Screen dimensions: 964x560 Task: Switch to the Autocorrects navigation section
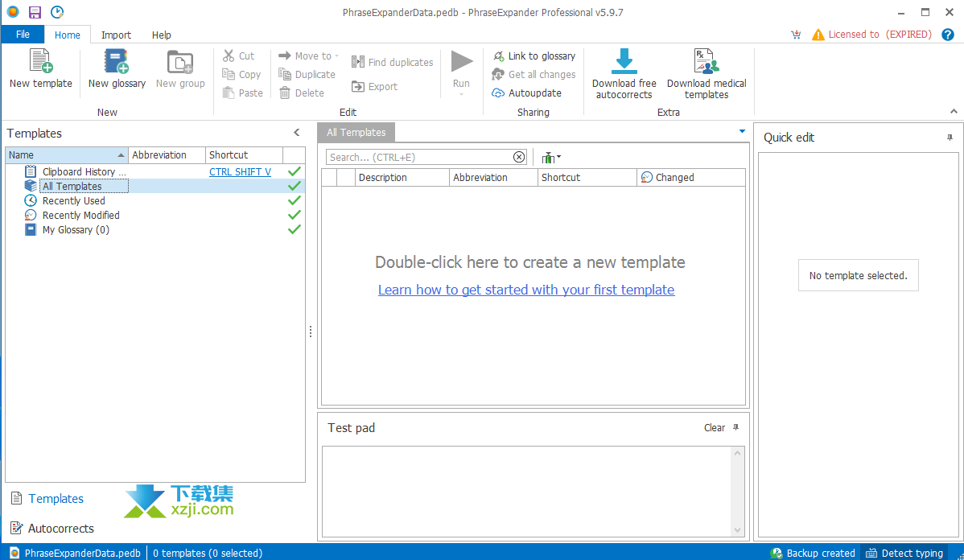tap(52, 528)
